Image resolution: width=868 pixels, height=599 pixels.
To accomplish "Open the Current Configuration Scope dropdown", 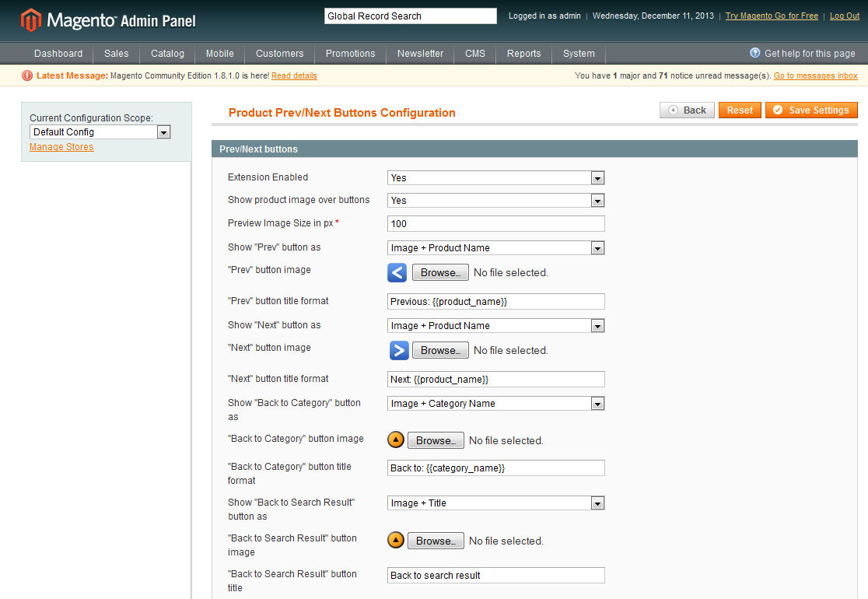I will (100, 131).
